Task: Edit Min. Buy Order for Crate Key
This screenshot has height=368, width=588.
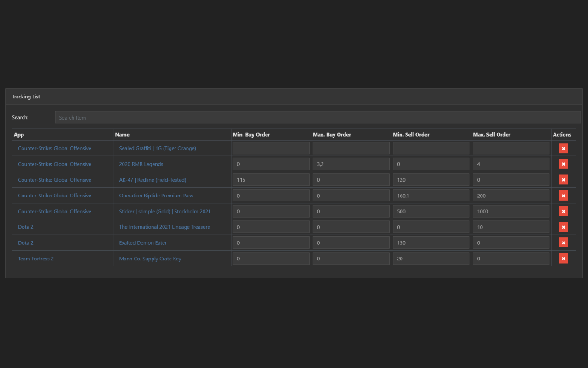Action: click(x=271, y=259)
